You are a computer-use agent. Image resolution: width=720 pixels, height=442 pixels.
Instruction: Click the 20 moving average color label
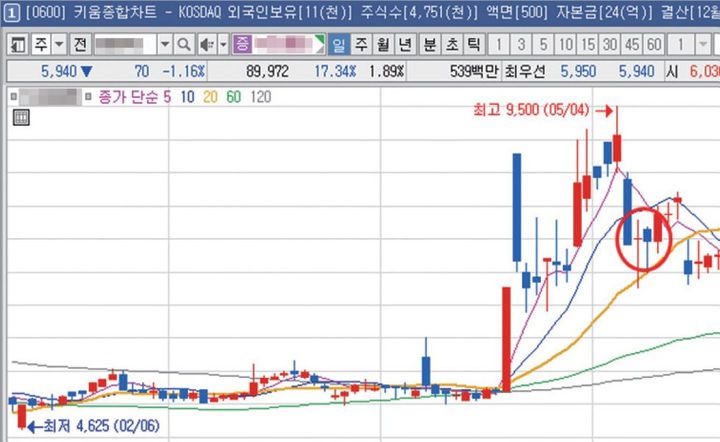210,97
